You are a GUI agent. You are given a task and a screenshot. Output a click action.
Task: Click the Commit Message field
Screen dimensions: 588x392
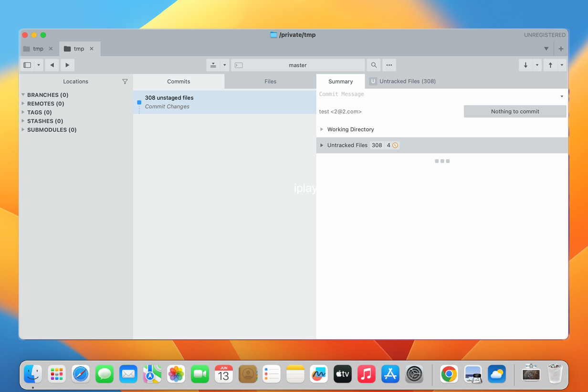[438, 95]
